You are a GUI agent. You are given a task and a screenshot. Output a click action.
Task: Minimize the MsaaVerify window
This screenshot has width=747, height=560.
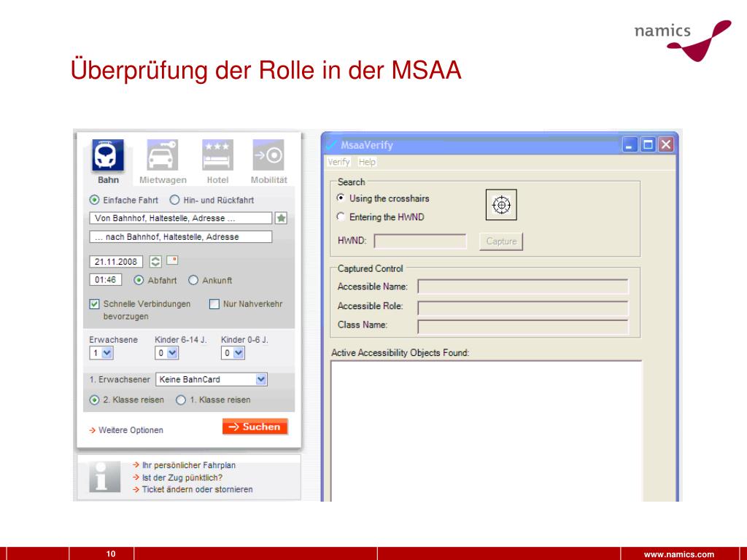pos(630,144)
